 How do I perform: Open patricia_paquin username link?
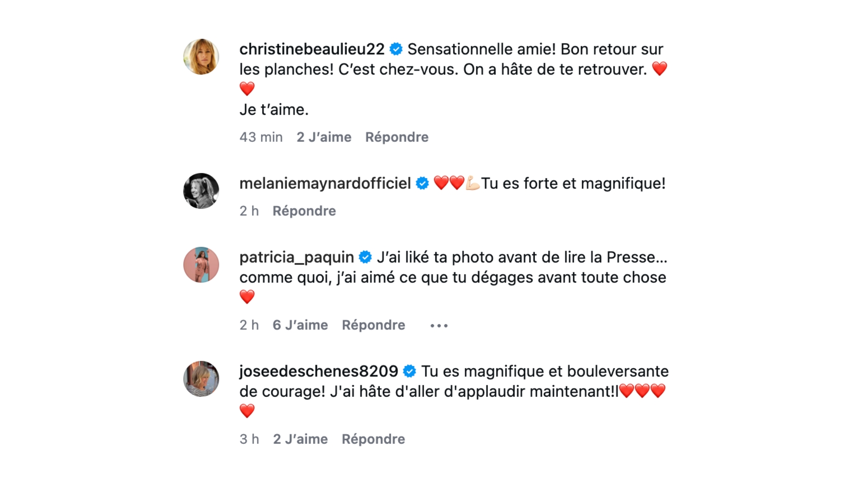[x=297, y=258]
